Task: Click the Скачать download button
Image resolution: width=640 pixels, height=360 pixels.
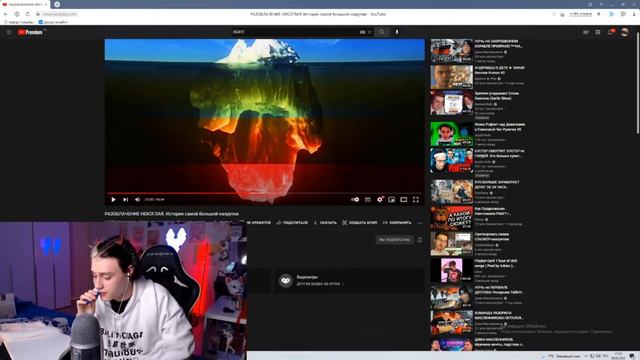Action: [325, 222]
